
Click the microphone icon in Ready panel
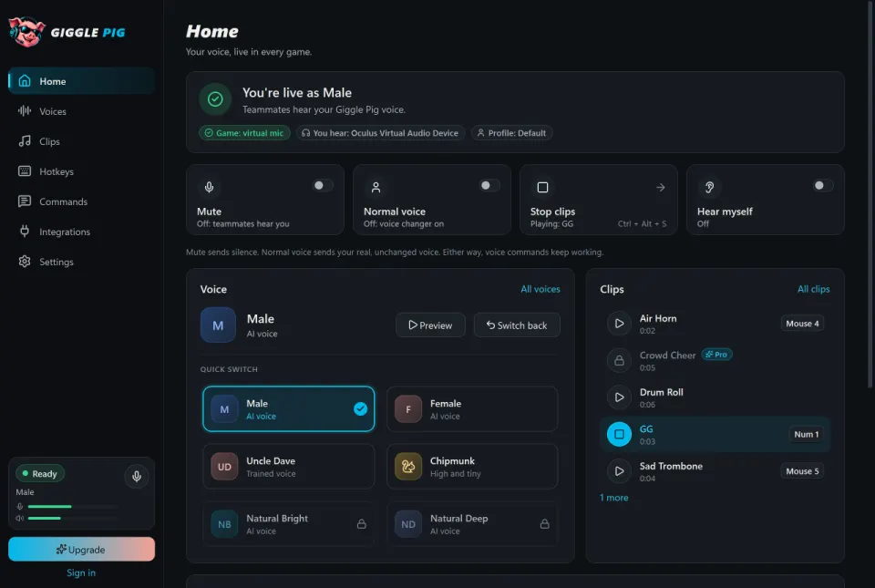[136, 477]
